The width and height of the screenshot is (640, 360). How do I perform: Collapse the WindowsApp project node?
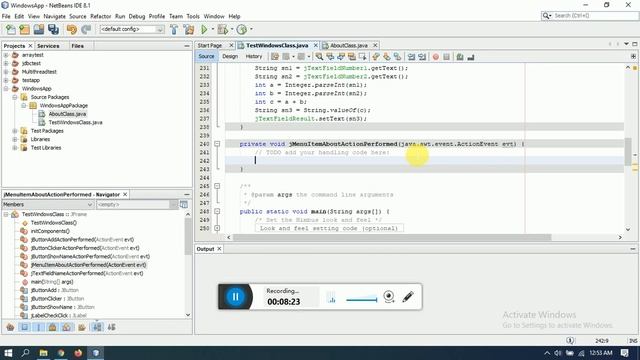tap(6, 89)
